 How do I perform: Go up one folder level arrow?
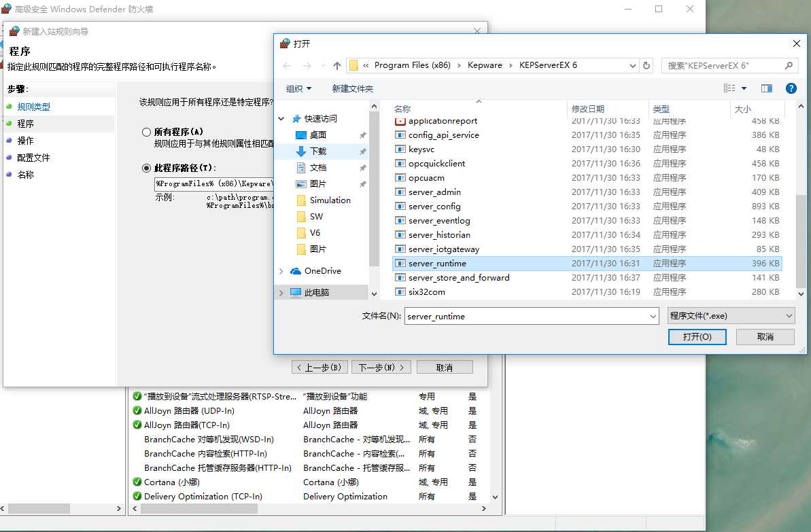pos(337,66)
